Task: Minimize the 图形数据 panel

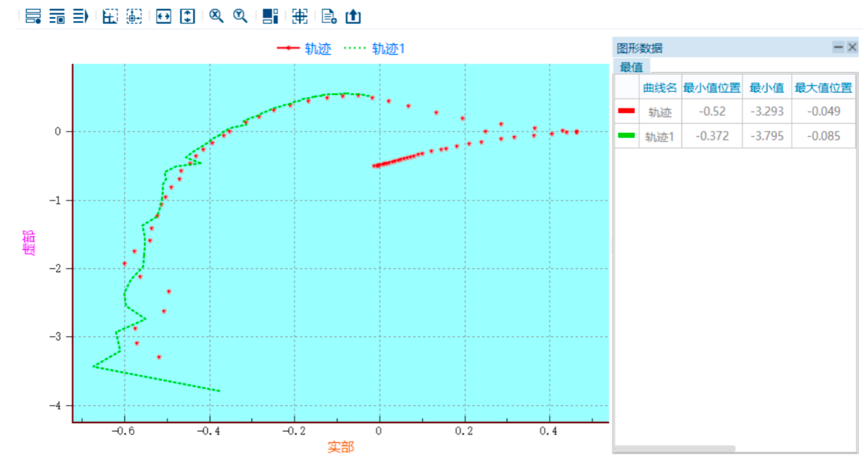Action: coord(838,47)
